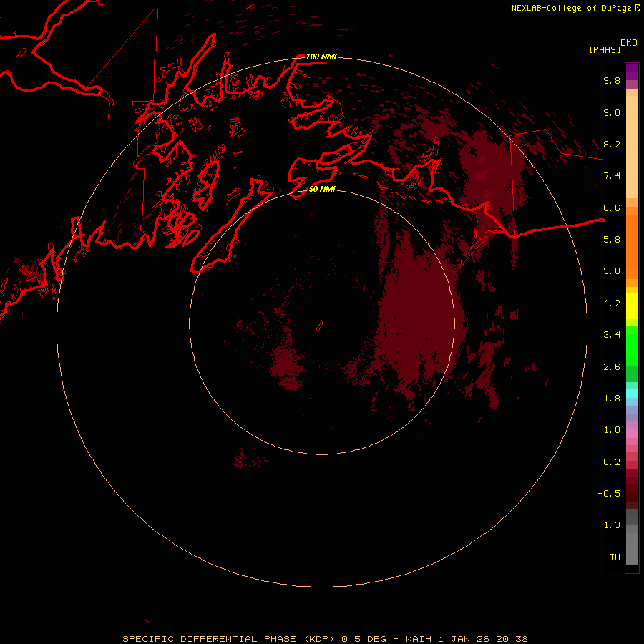The width and height of the screenshot is (644, 644).
Task: Click the 3.4 scale value
Action: [x=612, y=335]
